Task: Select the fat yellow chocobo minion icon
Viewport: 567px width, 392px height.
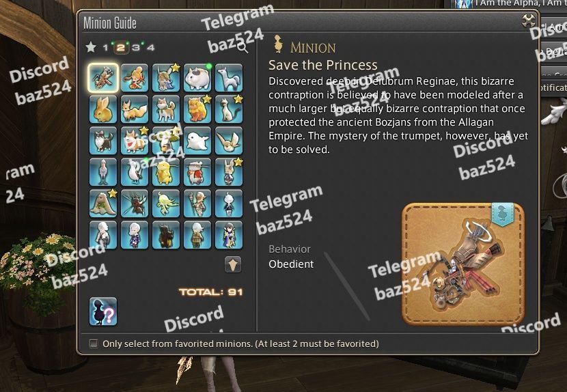Action: point(165,172)
